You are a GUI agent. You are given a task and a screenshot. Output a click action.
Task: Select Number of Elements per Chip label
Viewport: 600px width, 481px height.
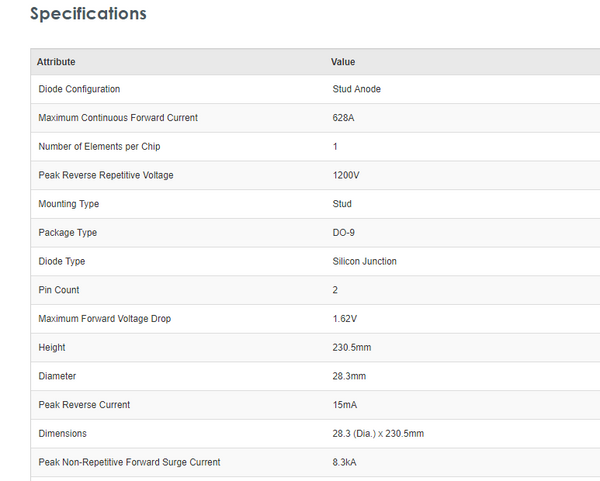(99, 147)
